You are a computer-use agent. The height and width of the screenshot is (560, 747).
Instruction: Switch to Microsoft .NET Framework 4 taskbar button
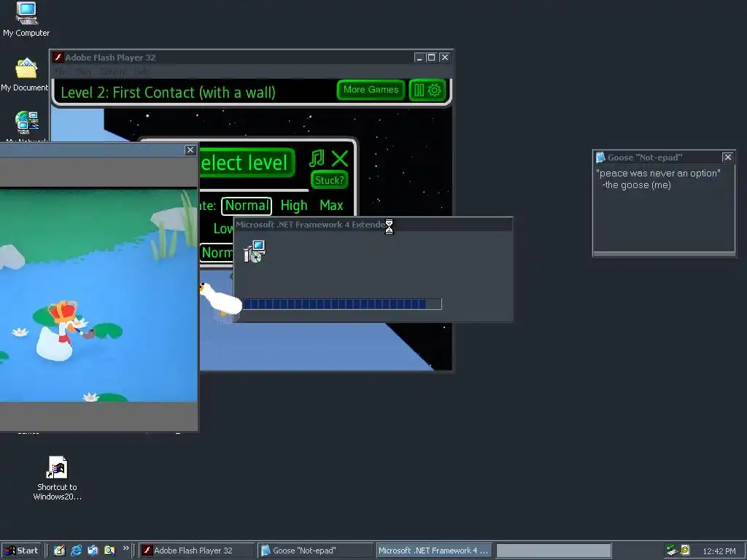coord(434,551)
